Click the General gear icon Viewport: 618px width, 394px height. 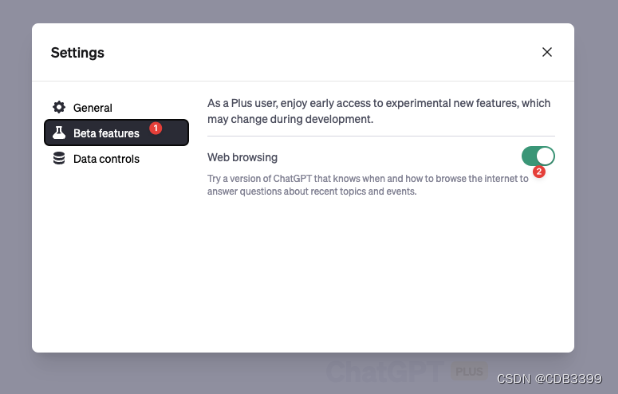[x=59, y=107]
